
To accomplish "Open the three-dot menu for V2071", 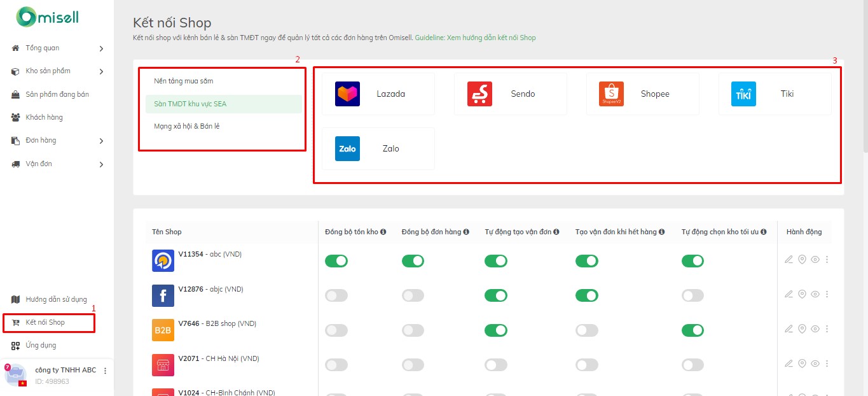I will (827, 364).
